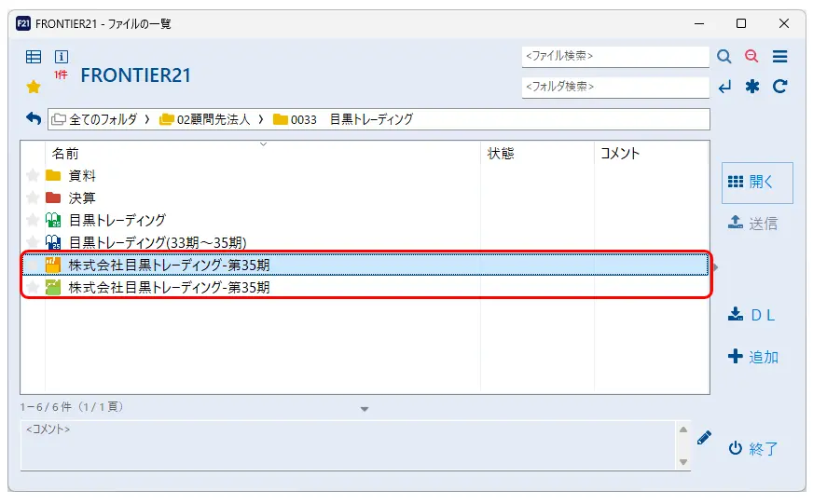This screenshot has width=813, height=504.
Task: Click the yellow favorites star under grid icon
Action: [x=34, y=87]
